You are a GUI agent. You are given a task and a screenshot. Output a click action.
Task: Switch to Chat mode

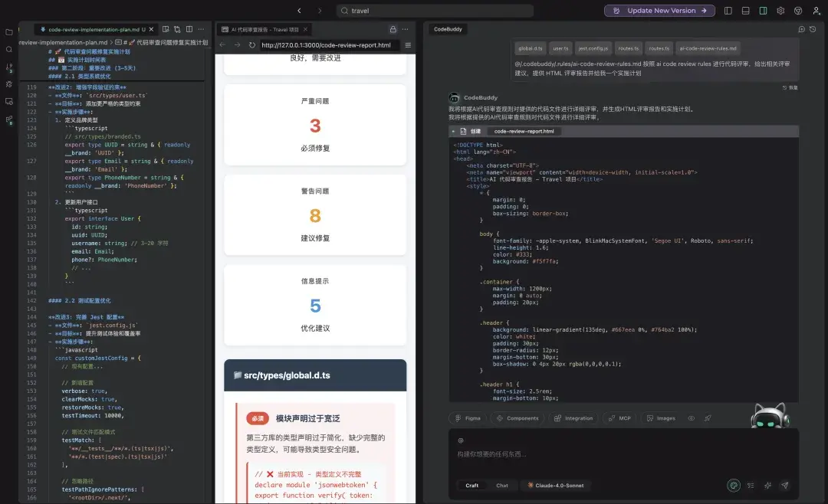tap(502, 486)
